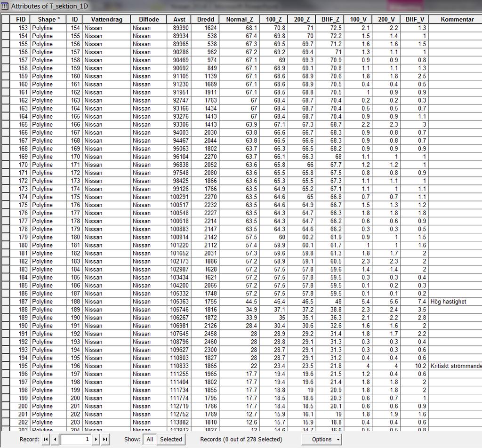482x448 pixels.
Task: Go to first record navigation button
Action: click(x=46, y=439)
